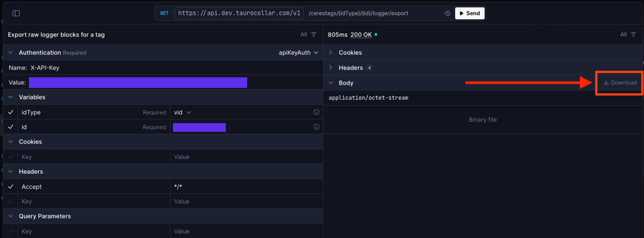This screenshot has width=644, height=238.
Task: Open the apiKeyAuth dropdown
Action: tap(298, 53)
